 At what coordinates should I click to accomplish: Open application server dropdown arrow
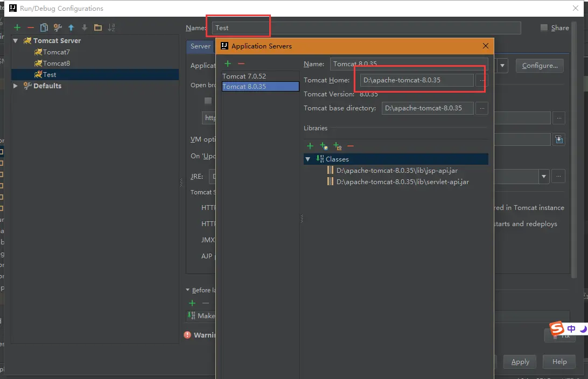click(x=502, y=66)
